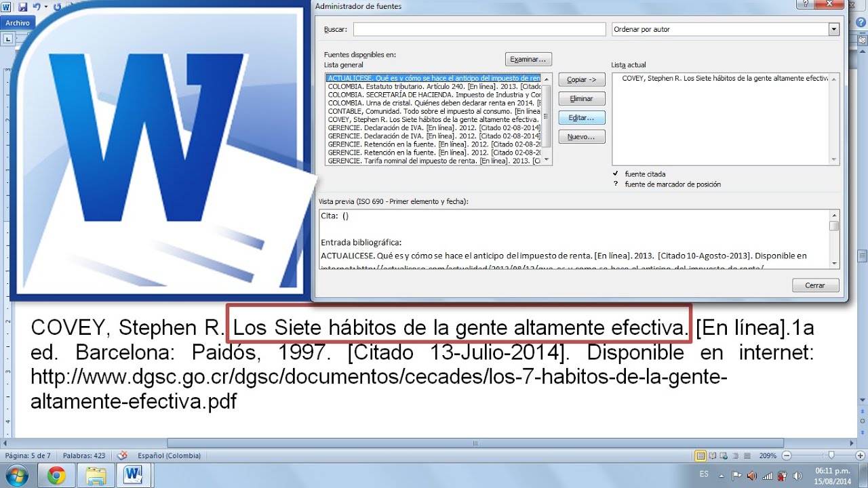Click Lista general scrollbar down arrow
Viewport: 868px width, 488px height.
547,160
